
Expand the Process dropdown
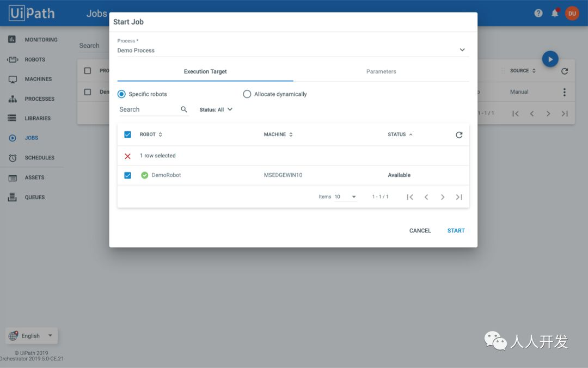293,50
